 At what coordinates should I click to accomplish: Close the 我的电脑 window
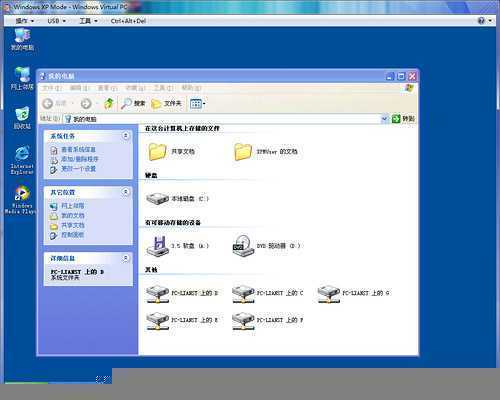(412, 76)
